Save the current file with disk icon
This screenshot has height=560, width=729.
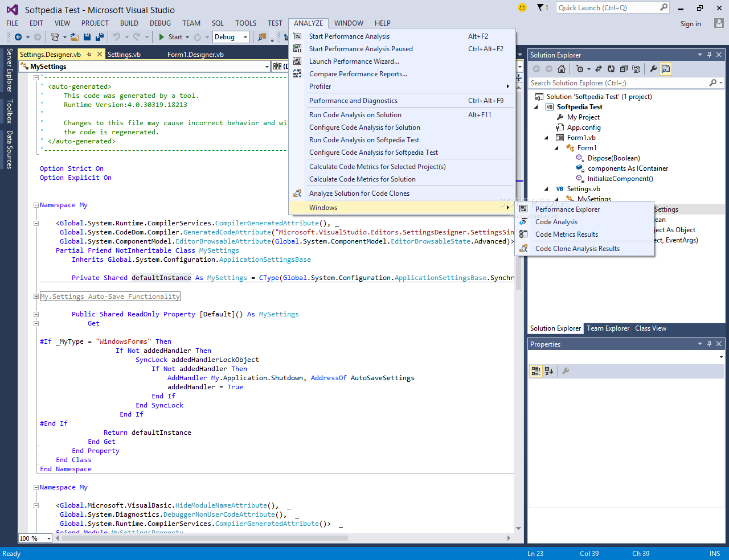point(87,37)
